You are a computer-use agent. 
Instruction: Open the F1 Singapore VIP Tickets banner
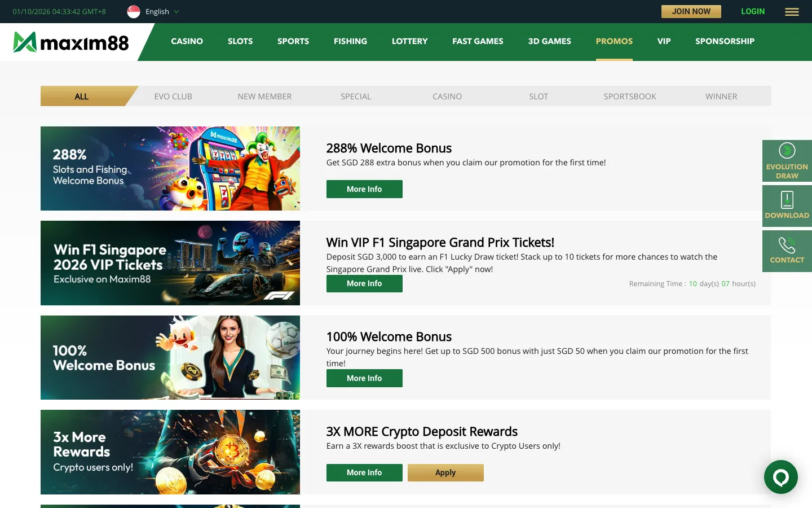click(x=170, y=263)
